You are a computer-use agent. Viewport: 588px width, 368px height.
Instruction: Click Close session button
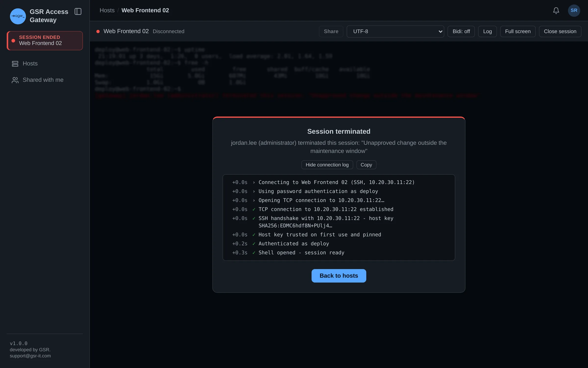coord(560,31)
